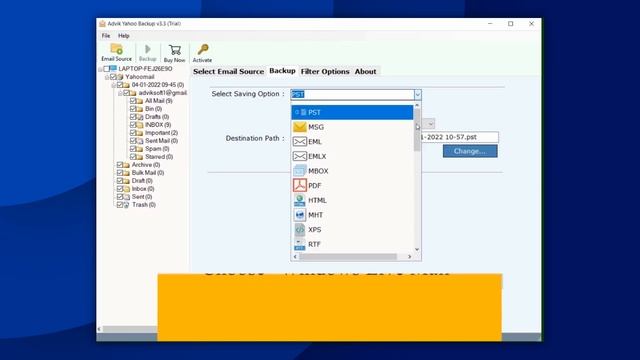The height and width of the screenshot is (360, 640).
Task: Click the Activate key icon
Action: [x=203, y=49]
